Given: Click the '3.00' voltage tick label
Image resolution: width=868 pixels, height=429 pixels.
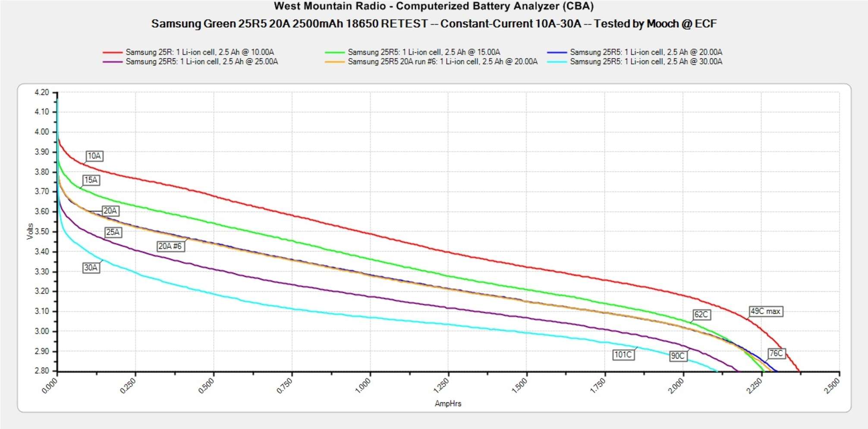Looking at the screenshot, I should [42, 331].
